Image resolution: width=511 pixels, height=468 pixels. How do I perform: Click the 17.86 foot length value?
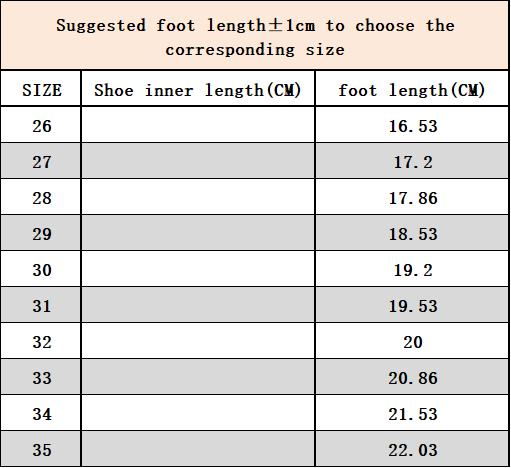(x=412, y=197)
